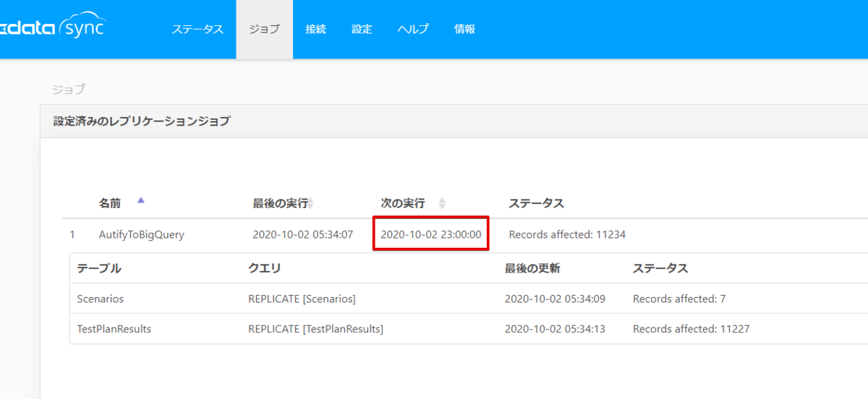Click the ジョブ breadcrumb text
868x399 pixels.
coord(69,90)
